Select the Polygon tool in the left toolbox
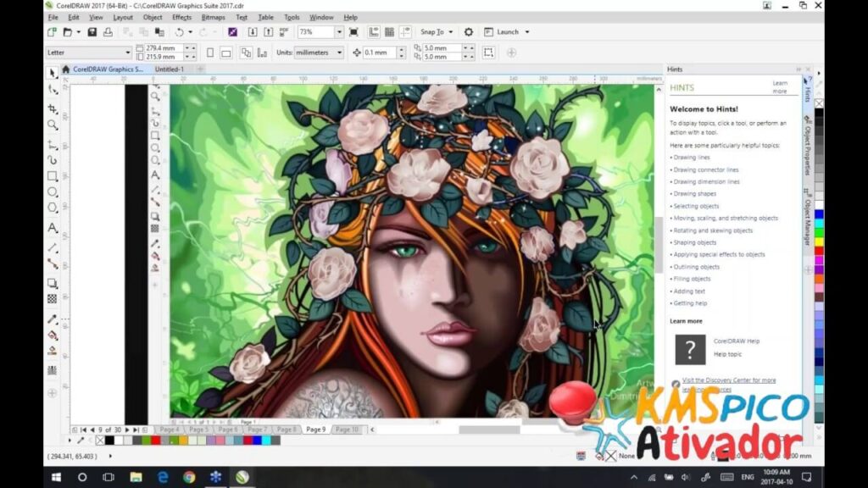 point(52,208)
